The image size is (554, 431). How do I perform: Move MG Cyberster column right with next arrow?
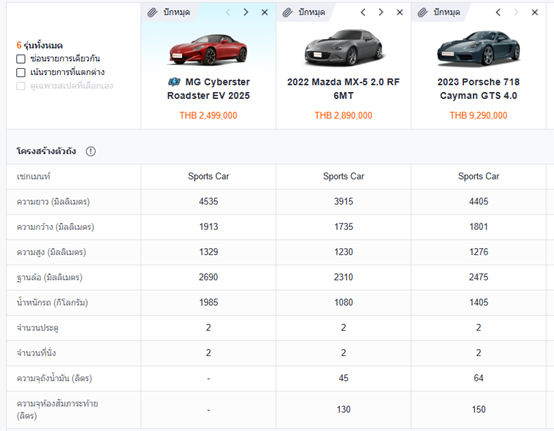[246, 12]
